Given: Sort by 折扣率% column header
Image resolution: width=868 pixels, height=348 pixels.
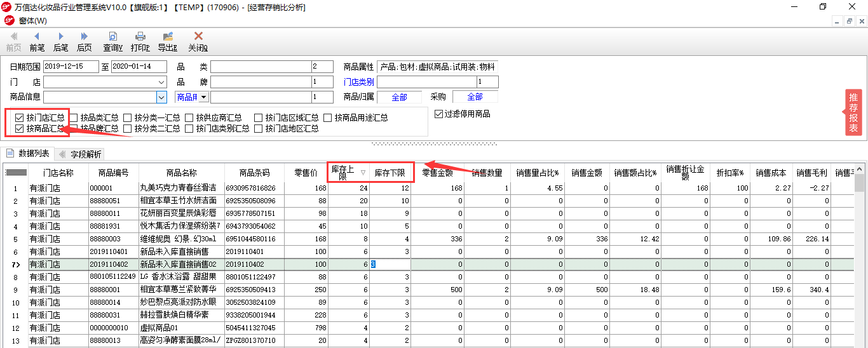Looking at the screenshot, I should [730, 173].
